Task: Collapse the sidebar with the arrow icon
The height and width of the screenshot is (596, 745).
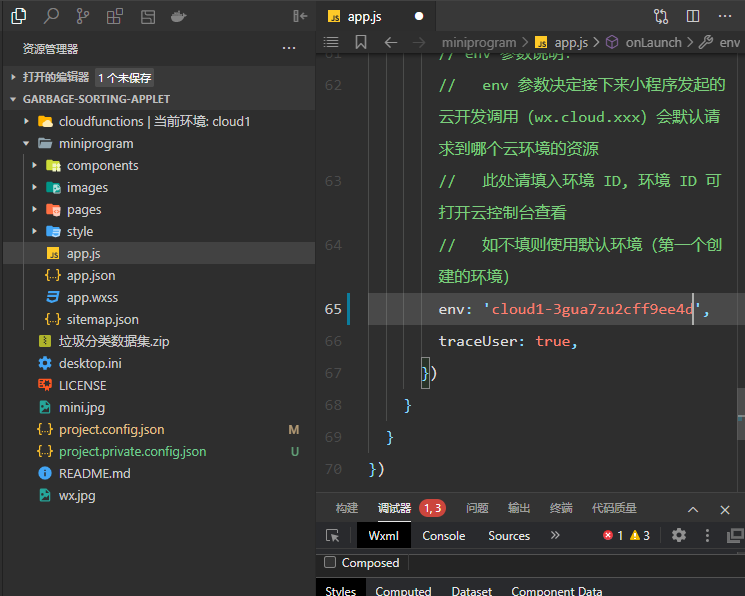Action: pyautogui.click(x=300, y=16)
